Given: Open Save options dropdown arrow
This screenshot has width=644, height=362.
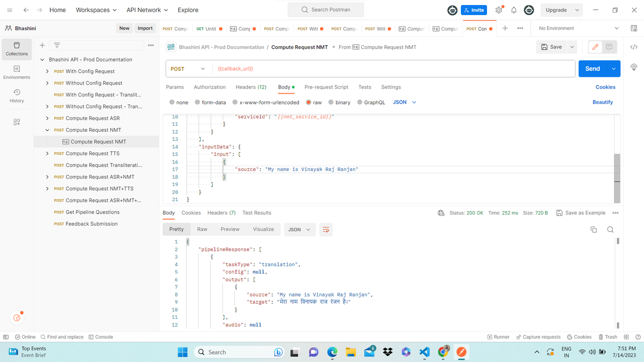Looking at the screenshot, I should click(x=572, y=47).
